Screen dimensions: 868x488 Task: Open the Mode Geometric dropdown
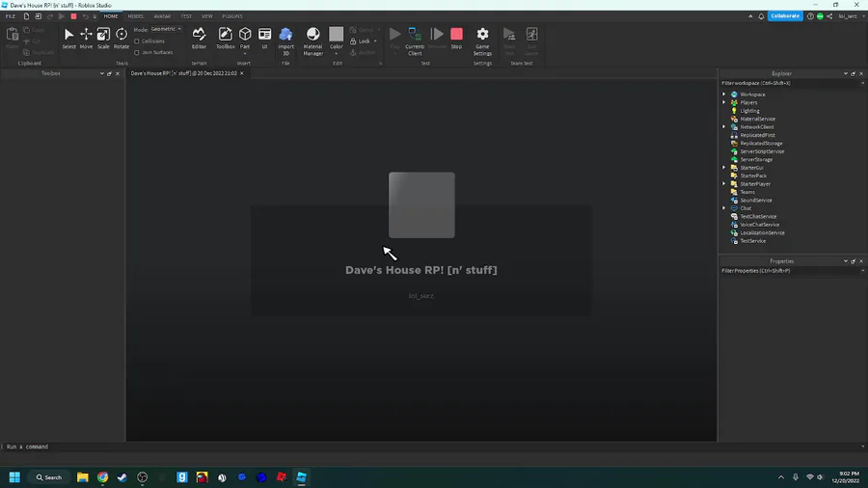click(166, 29)
